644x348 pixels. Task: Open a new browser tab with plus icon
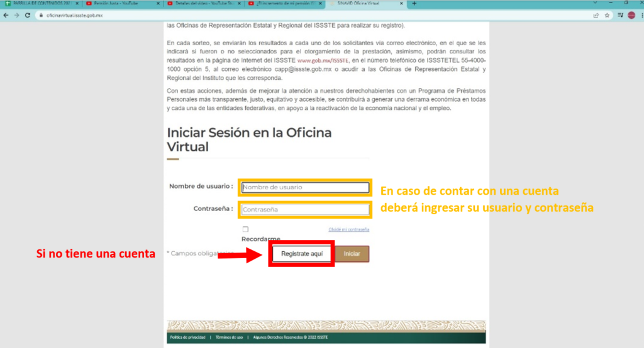(x=414, y=4)
